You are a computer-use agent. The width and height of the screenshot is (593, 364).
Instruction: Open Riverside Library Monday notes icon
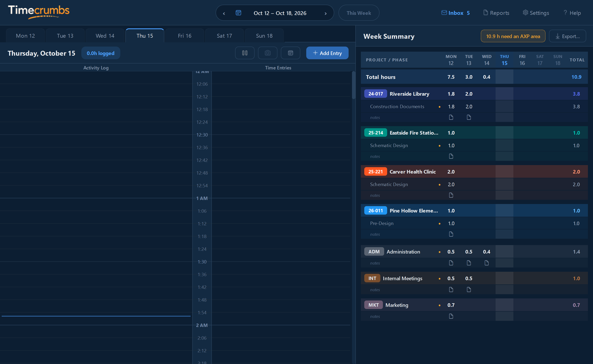click(451, 117)
